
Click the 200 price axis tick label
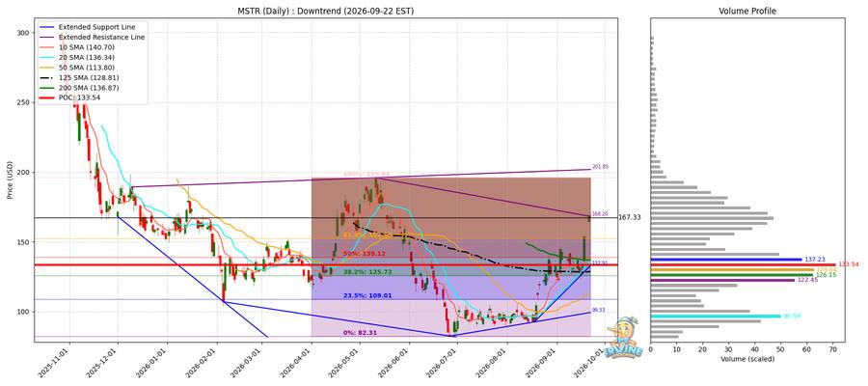click(24, 172)
